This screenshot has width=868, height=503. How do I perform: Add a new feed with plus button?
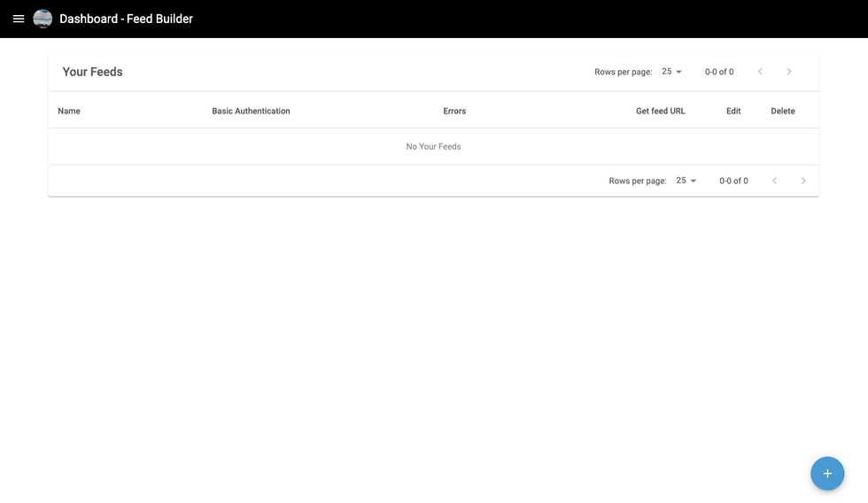[x=826, y=473]
